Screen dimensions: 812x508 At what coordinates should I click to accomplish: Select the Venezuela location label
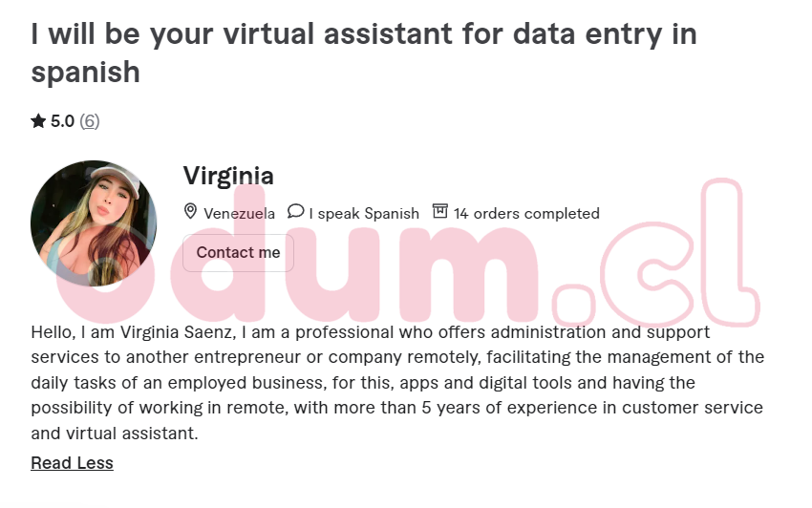pos(239,213)
